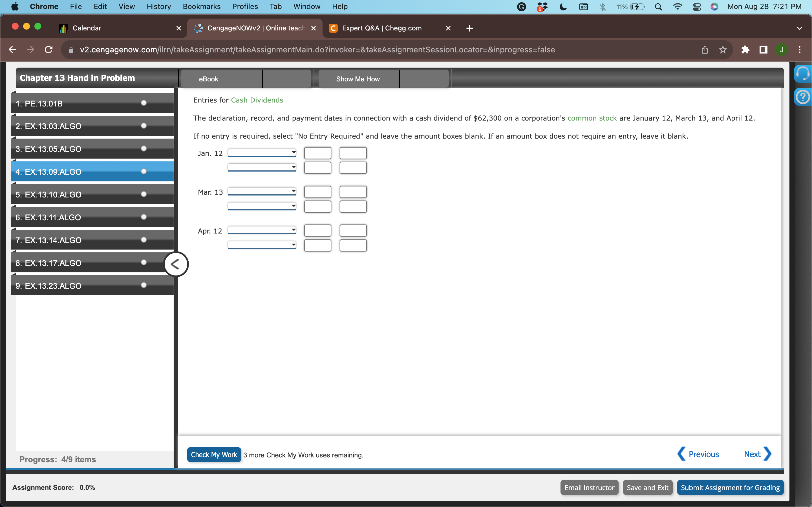Click the question mark help icon
Viewport: 812px width, 507px height.
pos(803,97)
